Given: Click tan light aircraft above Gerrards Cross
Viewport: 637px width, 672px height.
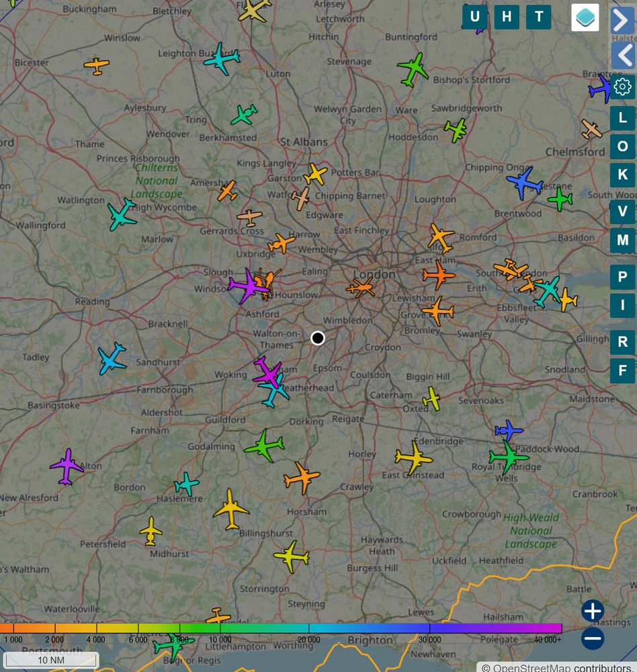Looking at the screenshot, I should [x=249, y=217].
